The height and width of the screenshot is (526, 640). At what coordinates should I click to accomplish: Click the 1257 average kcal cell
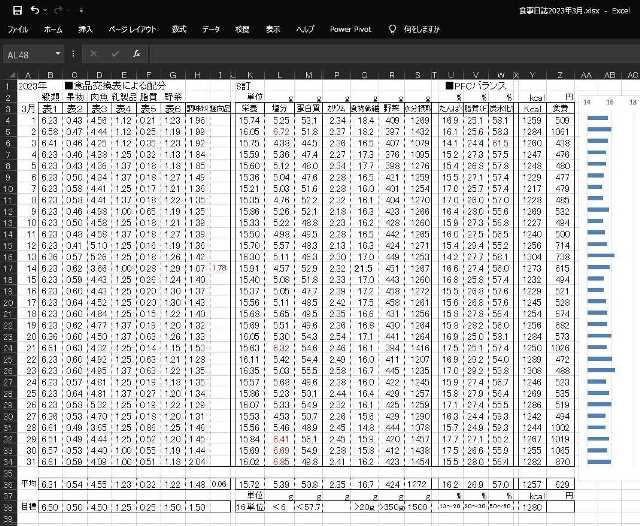coord(532,484)
